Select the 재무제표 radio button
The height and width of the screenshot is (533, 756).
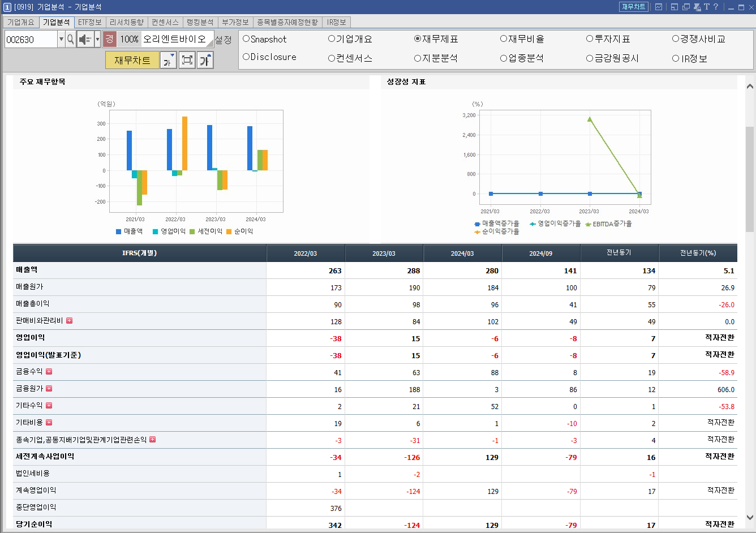point(418,39)
